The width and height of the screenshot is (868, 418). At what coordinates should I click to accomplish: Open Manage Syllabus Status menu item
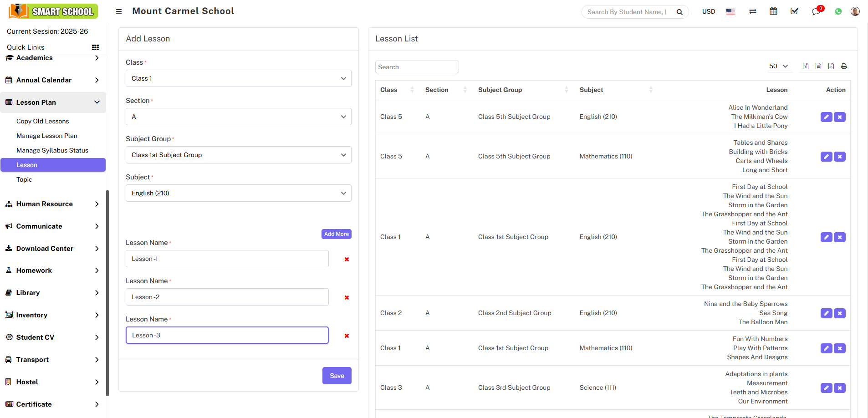point(52,150)
